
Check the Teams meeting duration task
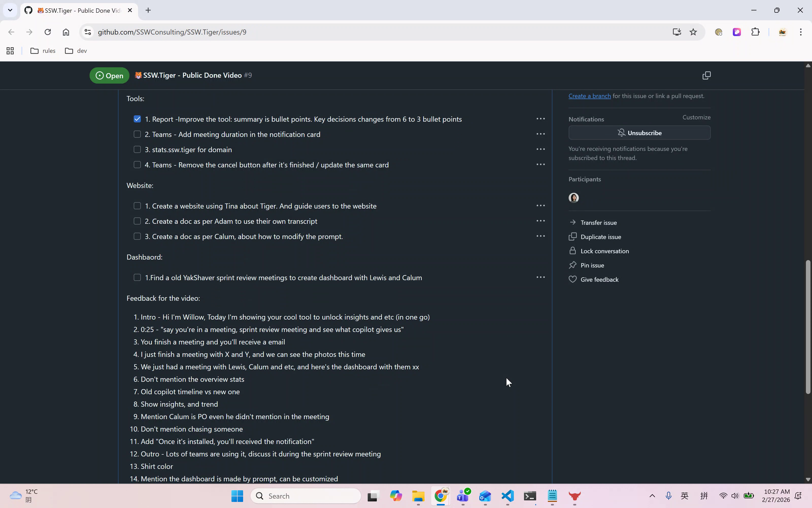click(x=137, y=134)
